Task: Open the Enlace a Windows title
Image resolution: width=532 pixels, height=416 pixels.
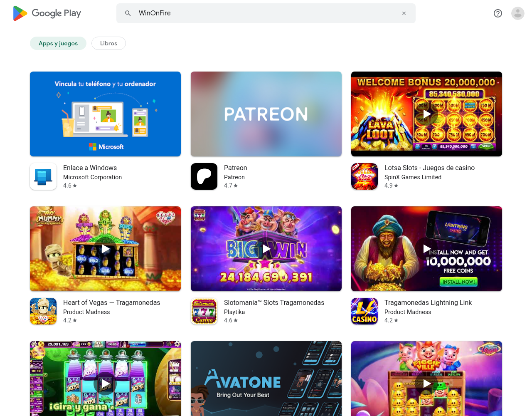Action: (90, 168)
